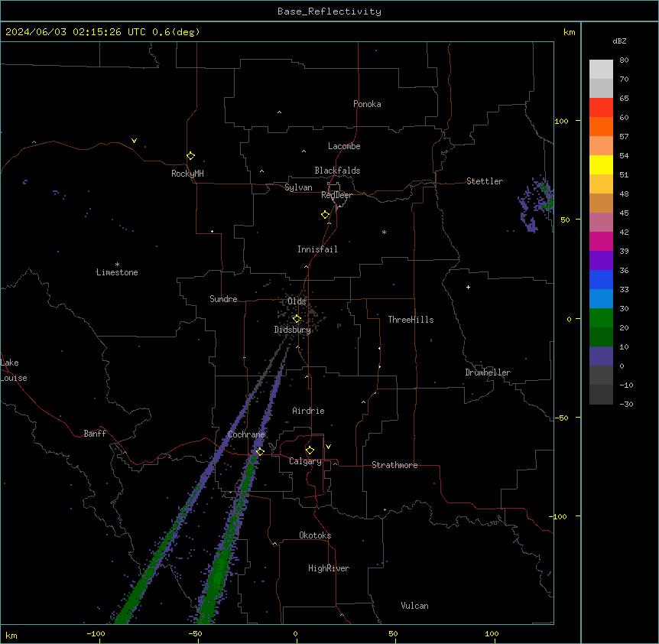
Task: Click the 65 value on dBZ legend
Action: pos(624,99)
